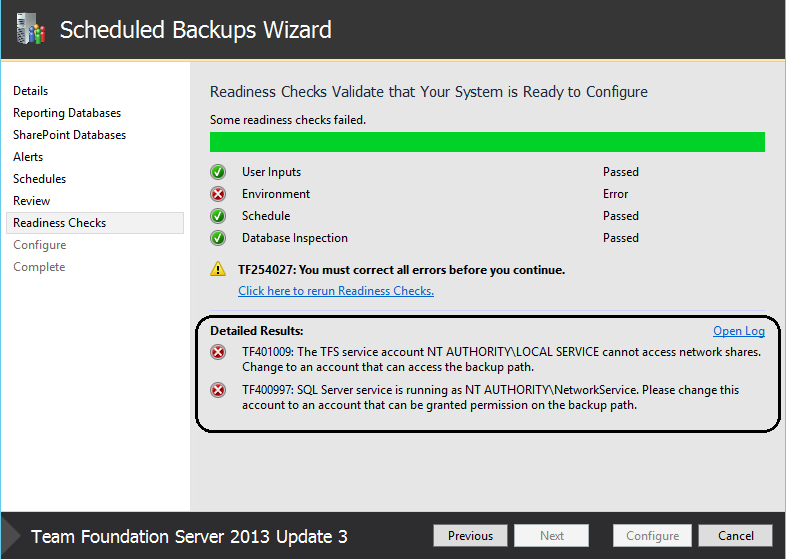Click the red error icon for TF401009
Image resolution: width=786 pixels, height=559 pixels.
[x=218, y=352]
